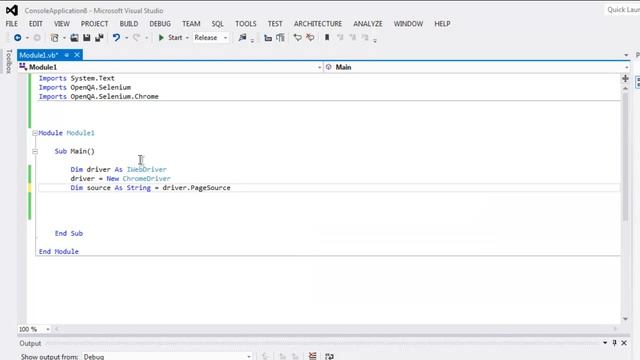Uncomment the selected lines icon
640x360 pixels.
tap(310, 38)
